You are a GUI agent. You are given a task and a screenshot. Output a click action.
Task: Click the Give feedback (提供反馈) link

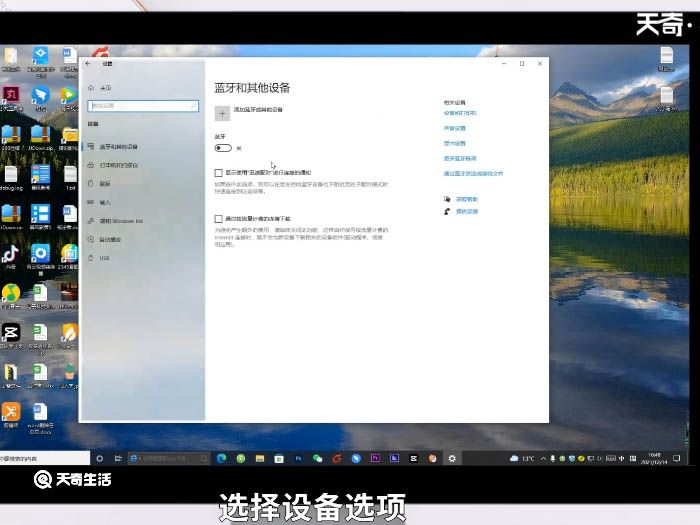(x=467, y=212)
